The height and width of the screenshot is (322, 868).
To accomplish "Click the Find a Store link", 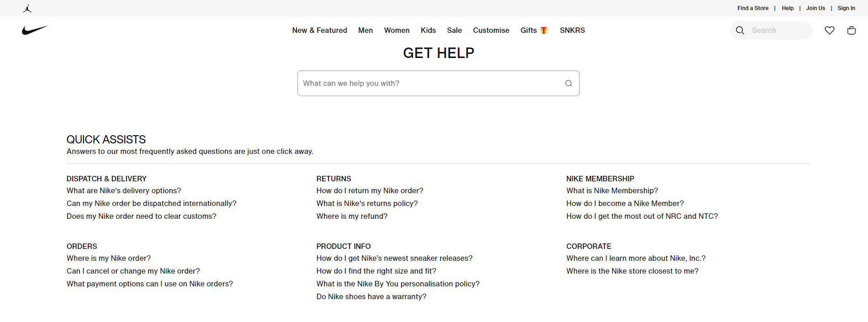I will 753,8.
